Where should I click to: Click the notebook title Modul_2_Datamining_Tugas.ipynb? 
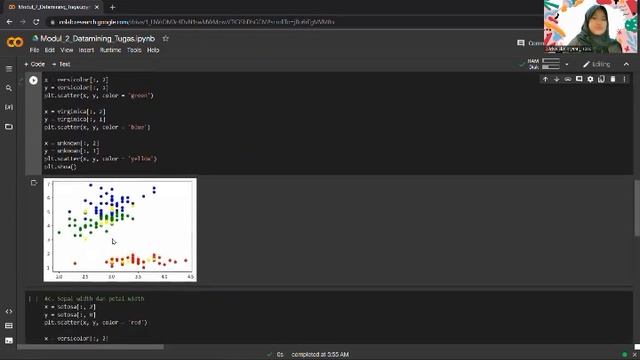click(98, 38)
